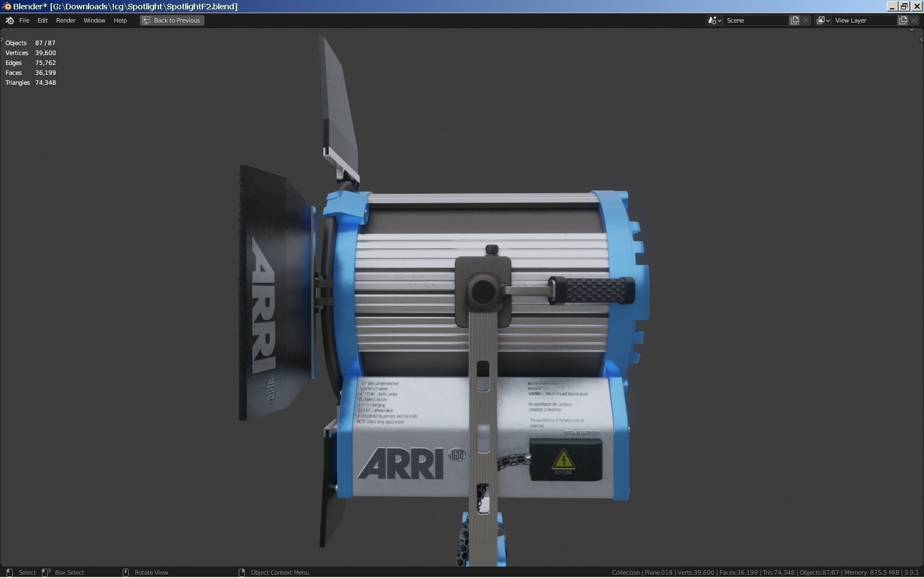Add a new View Layer icon
Image resolution: width=924 pixels, height=578 pixels.
903,20
